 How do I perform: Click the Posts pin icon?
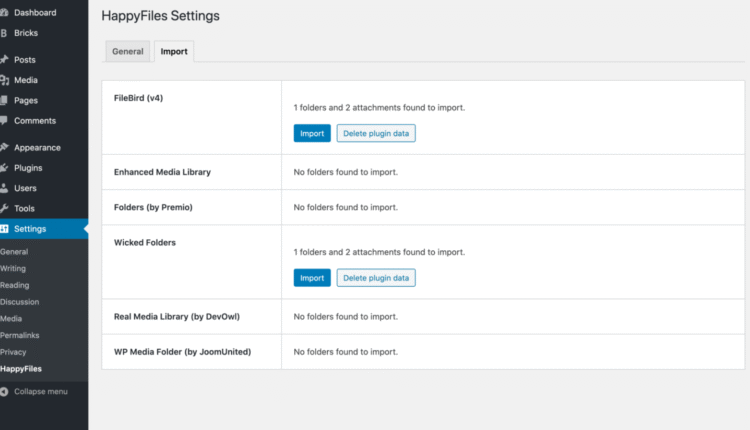(4, 60)
